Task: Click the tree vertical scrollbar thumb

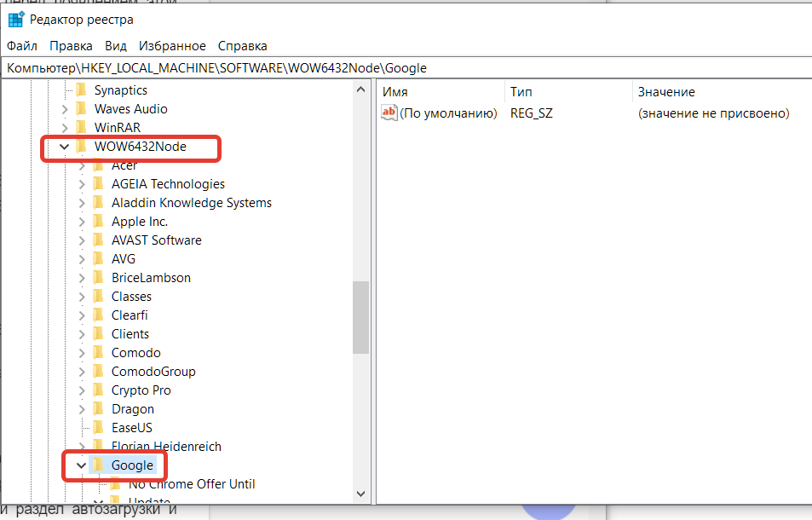Action: coord(361,317)
